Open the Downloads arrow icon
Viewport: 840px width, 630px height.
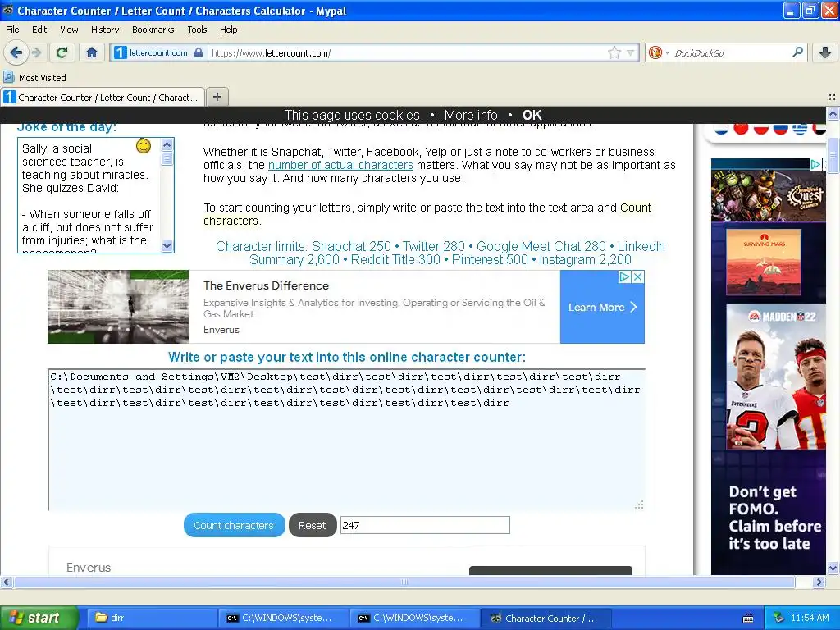click(x=825, y=52)
